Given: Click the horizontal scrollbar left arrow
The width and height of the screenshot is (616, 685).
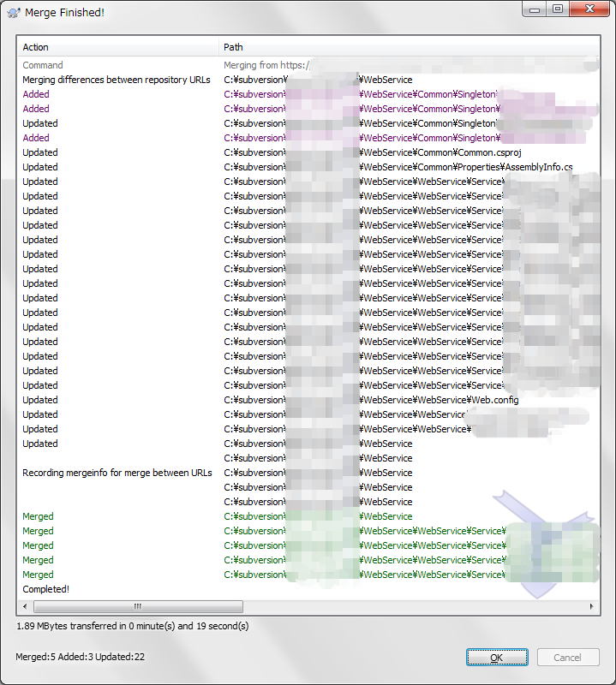Looking at the screenshot, I should pos(23,606).
